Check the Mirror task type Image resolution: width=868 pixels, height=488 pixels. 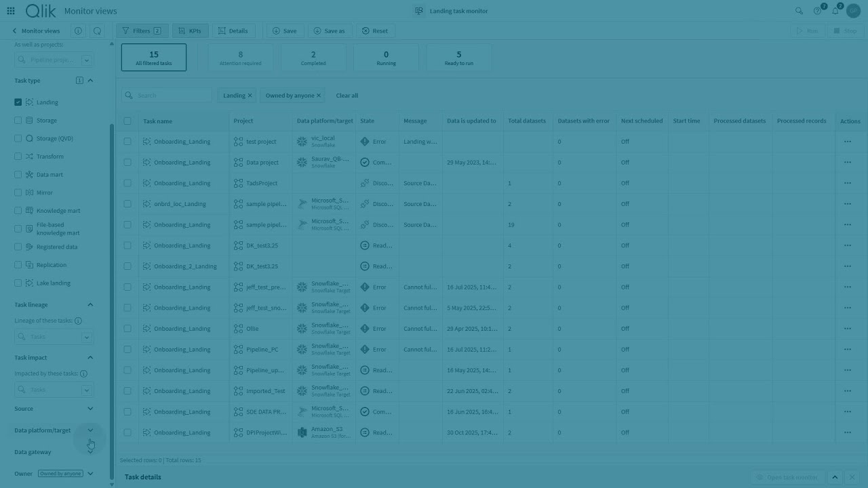click(x=18, y=192)
